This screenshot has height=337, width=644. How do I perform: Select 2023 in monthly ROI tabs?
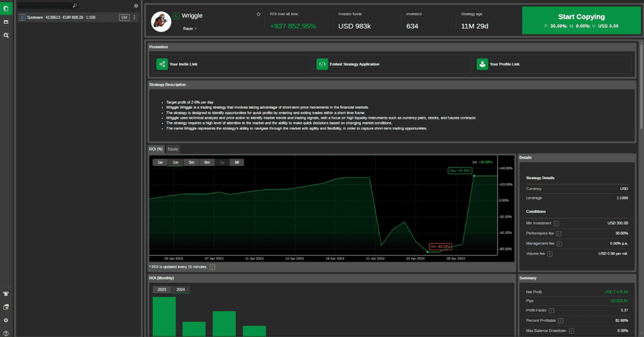coord(162,289)
